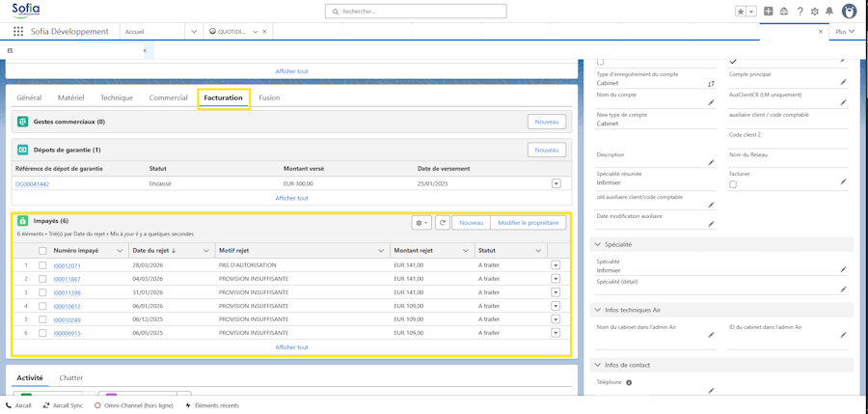The image size is (868, 414).
Task: Click Modifier le propriétaire button
Action: [x=529, y=222]
